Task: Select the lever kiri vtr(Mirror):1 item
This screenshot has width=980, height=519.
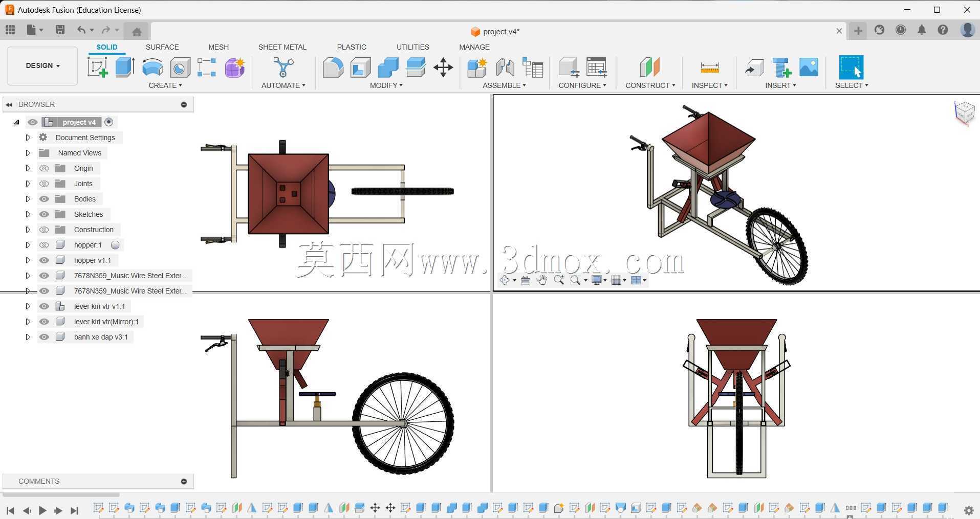Action: (x=106, y=322)
